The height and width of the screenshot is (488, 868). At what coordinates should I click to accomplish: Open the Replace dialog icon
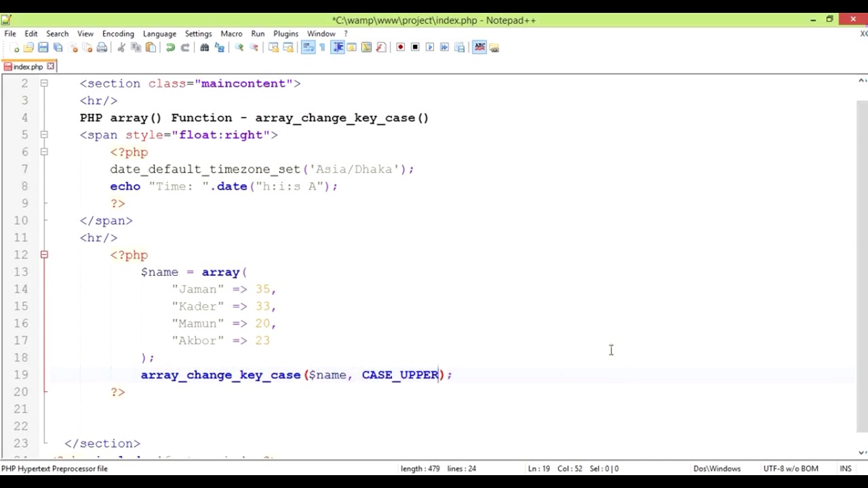point(220,47)
